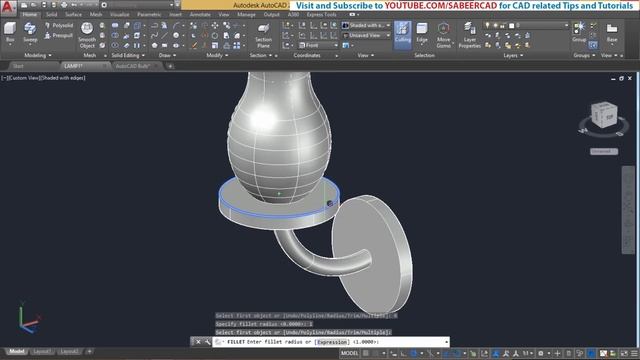Open status bar Customization menu icon
The height and width of the screenshot is (360, 640).
pos(634,353)
